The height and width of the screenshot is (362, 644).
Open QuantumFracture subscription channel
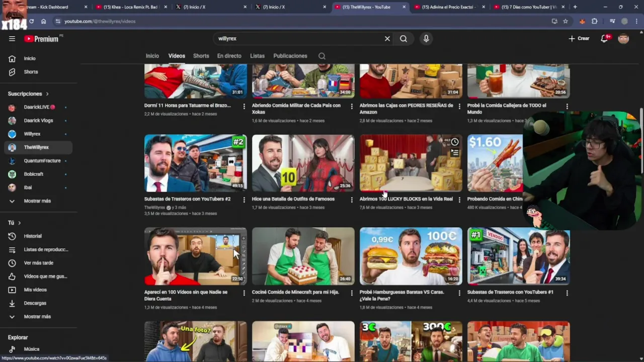pyautogui.click(x=38, y=160)
